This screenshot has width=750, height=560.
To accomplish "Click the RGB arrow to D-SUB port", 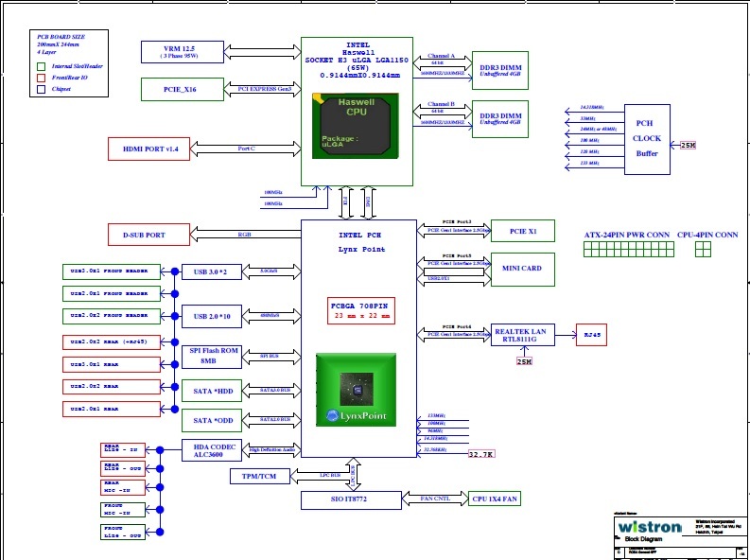I will [x=245, y=235].
